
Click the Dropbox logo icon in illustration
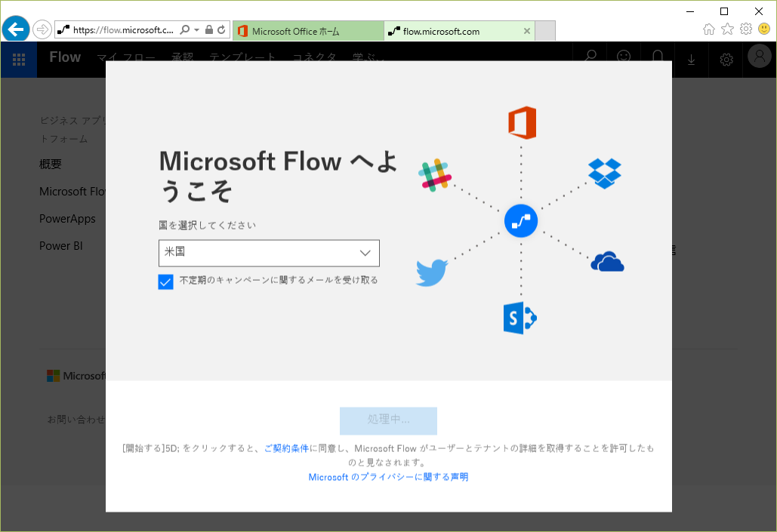coord(605,174)
